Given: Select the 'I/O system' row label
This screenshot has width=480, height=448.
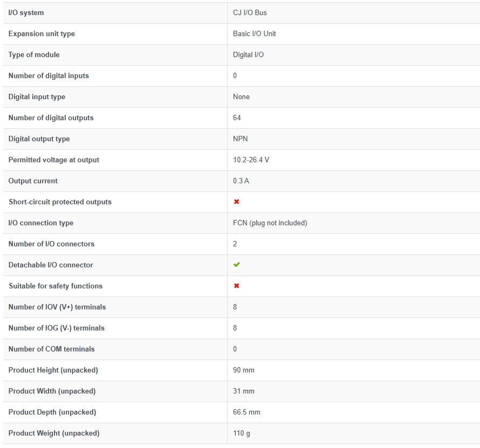Looking at the screenshot, I should pyautogui.click(x=26, y=13).
